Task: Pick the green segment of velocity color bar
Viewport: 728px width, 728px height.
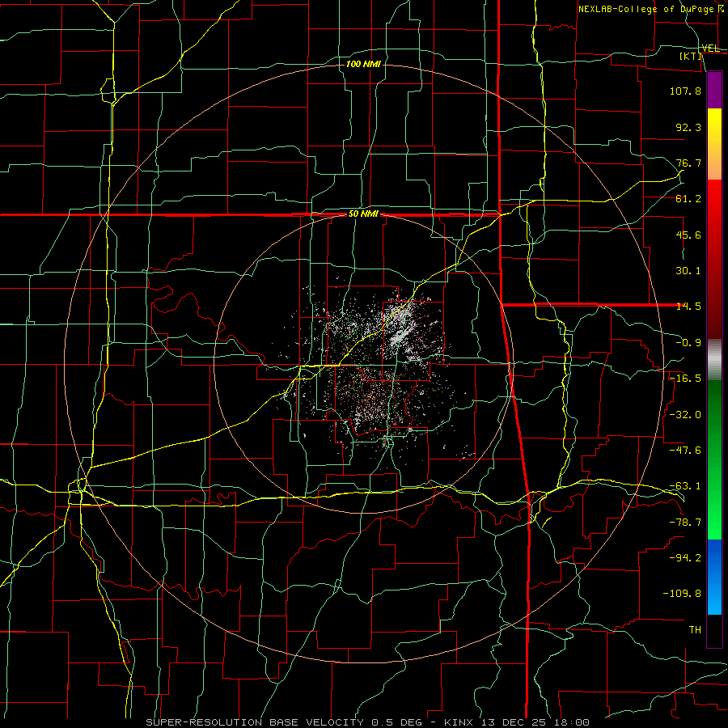Action: click(x=714, y=459)
